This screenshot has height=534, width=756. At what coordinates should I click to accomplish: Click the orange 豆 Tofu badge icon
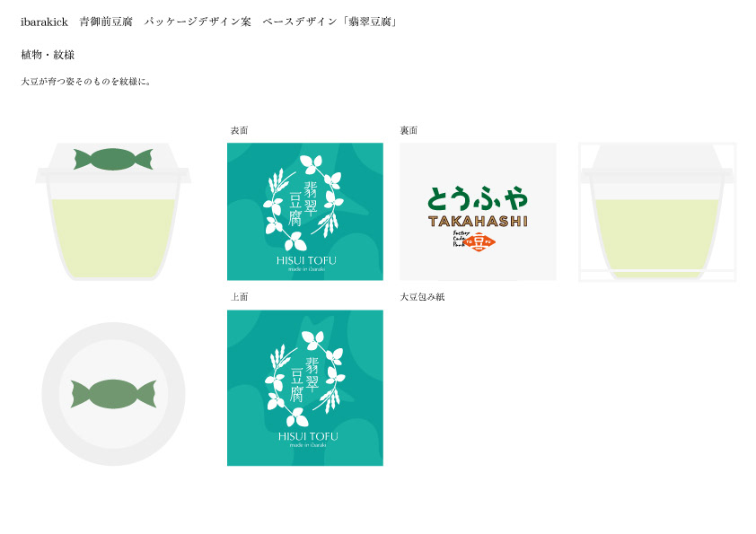tap(479, 241)
